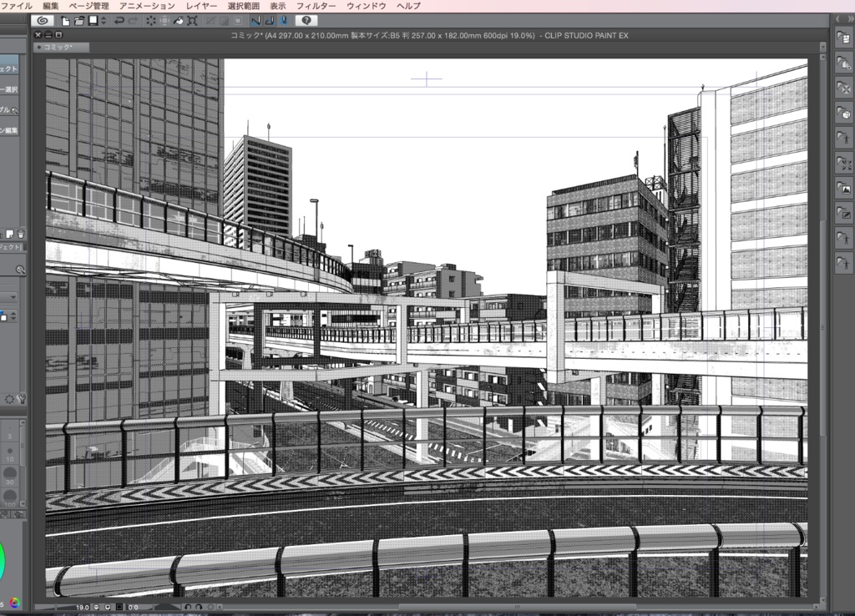This screenshot has height=616, width=855.
Task: Click the magnifier search icon in the left panel
Action: (20, 270)
